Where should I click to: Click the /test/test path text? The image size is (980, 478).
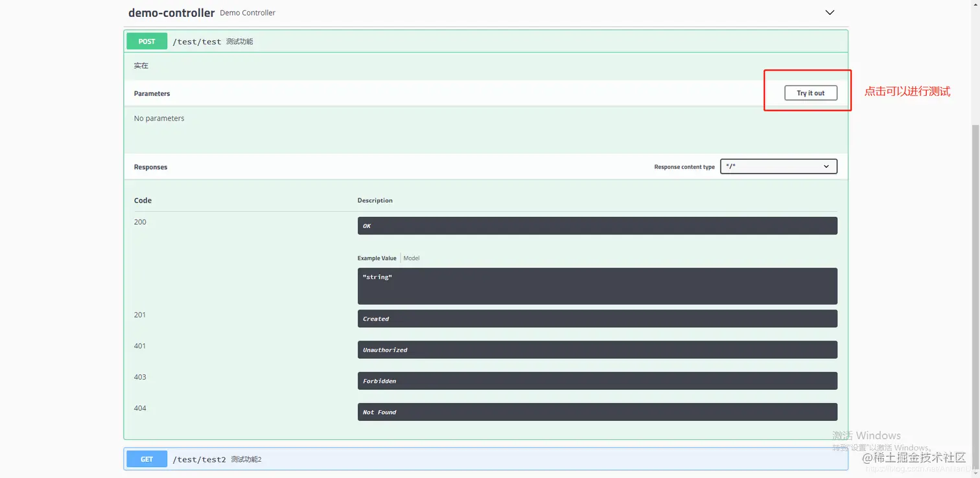point(197,41)
